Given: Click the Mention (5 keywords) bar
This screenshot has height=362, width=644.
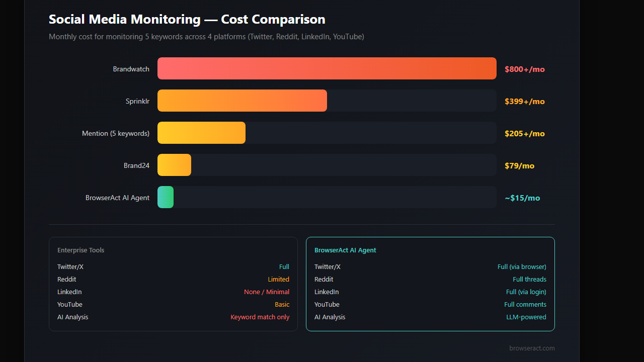Looking at the screenshot, I should coord(201,133).
